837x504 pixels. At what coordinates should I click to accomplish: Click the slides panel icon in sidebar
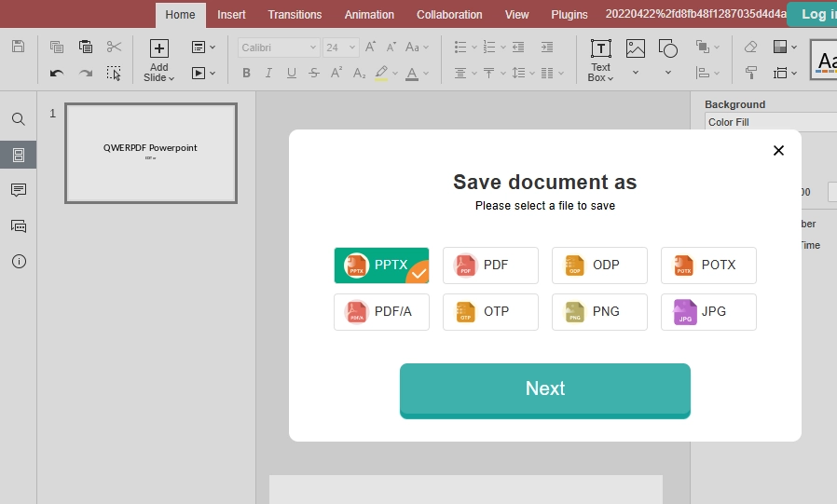click(x=18, y=155)
